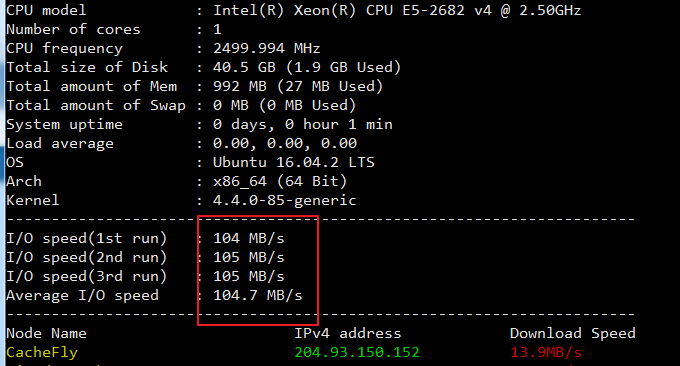Click the System uptime value
Screen dimensions: 680x366
(302, 124)
